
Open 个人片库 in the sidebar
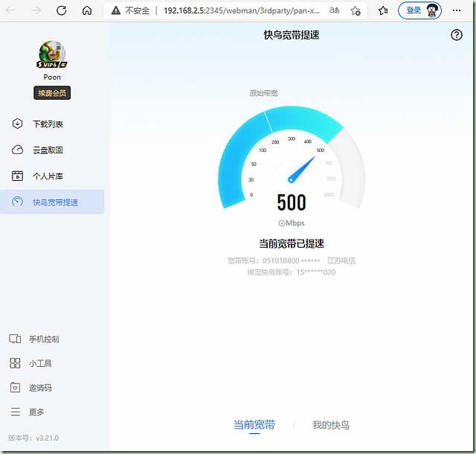tap(48, 176)
